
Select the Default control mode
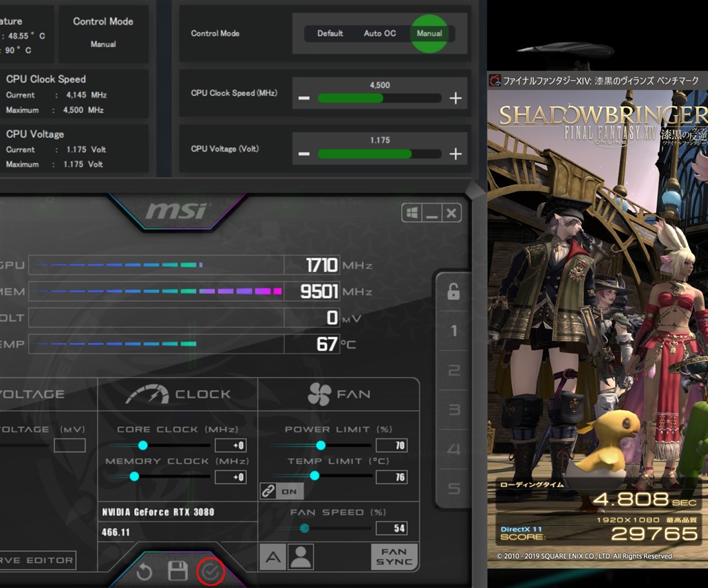click(330, 33)
